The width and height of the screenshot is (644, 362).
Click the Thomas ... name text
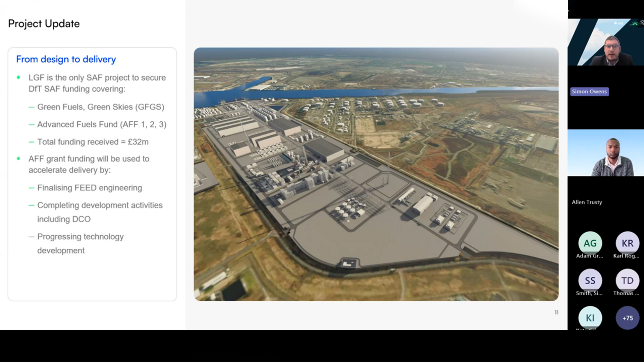[626, 293]
